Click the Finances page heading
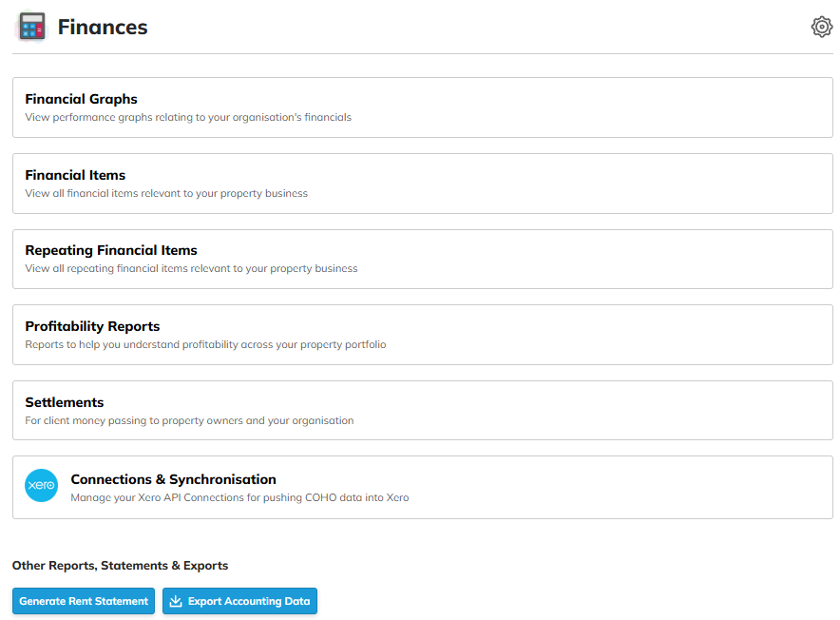This screenshot has height=620, width=840. [103, 27]
